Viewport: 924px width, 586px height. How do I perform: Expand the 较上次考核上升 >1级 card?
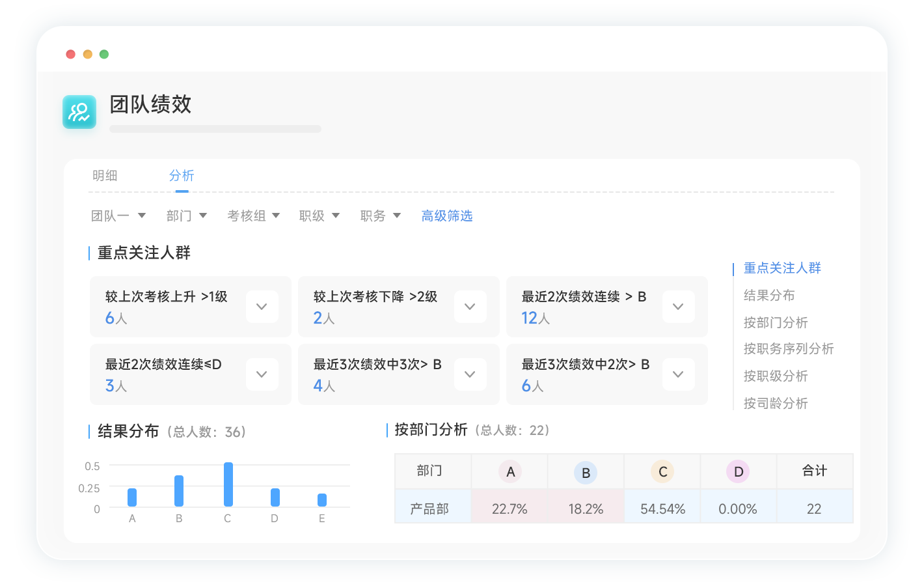[x=262, y=307]
